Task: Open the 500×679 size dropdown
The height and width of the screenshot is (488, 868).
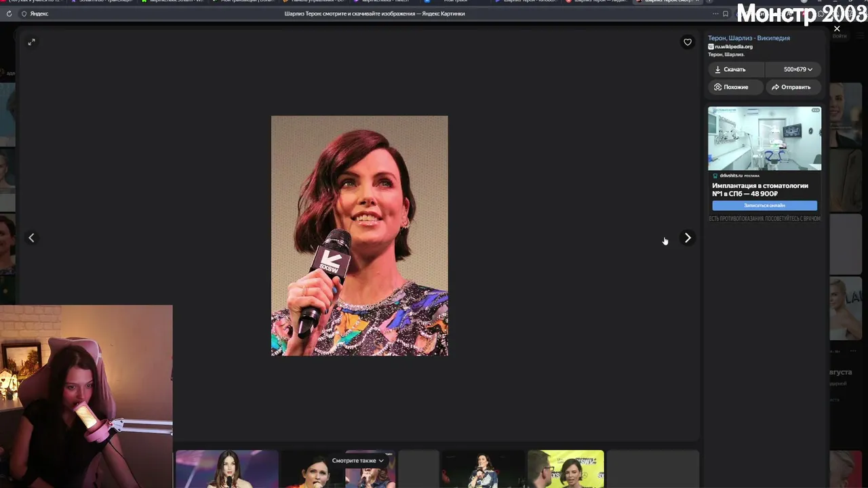Action: (793, 69)
